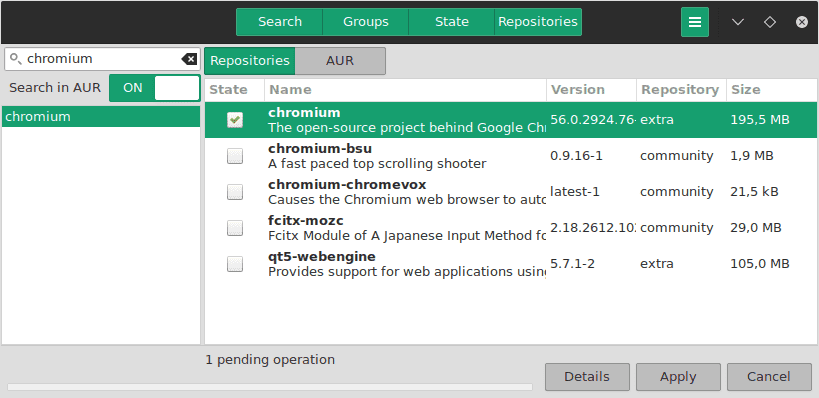This screenshot has height=398, width=819.
Task: Select the fcitx-mozc package name
Action: [306, 220]
